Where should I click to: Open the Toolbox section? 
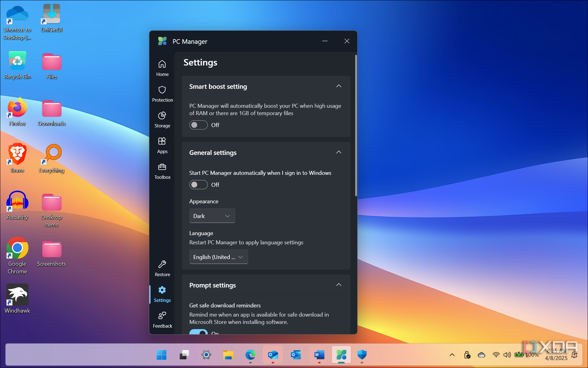(x=162, y=171)
